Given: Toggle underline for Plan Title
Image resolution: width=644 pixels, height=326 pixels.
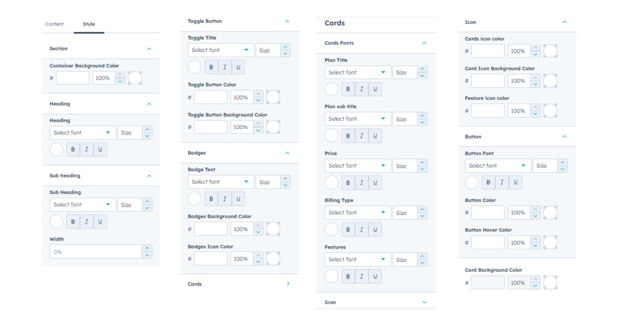Looking at the screenshot, I should point(375,89).
